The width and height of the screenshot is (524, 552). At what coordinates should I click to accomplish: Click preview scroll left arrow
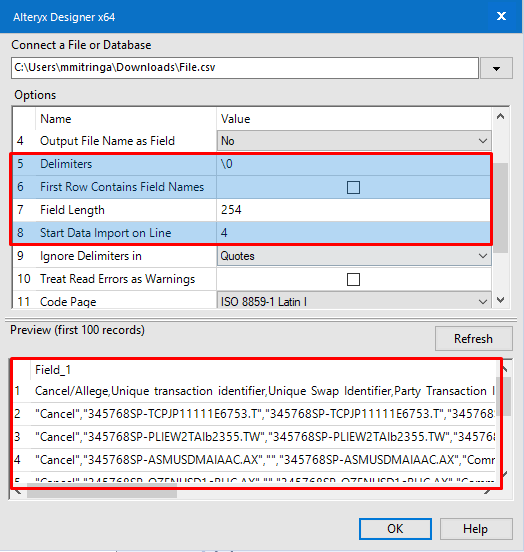(x=18, y=492)
